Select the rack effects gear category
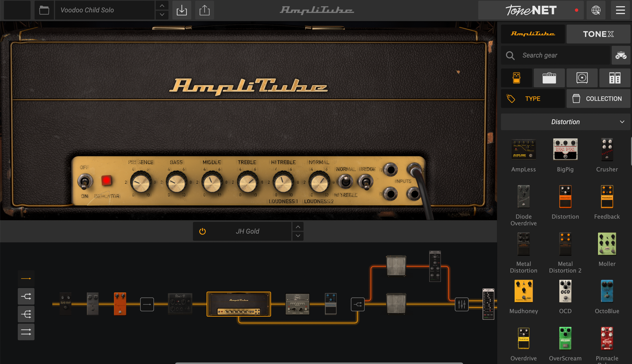This screenshot has width=632, height=364. coord(615,78)
